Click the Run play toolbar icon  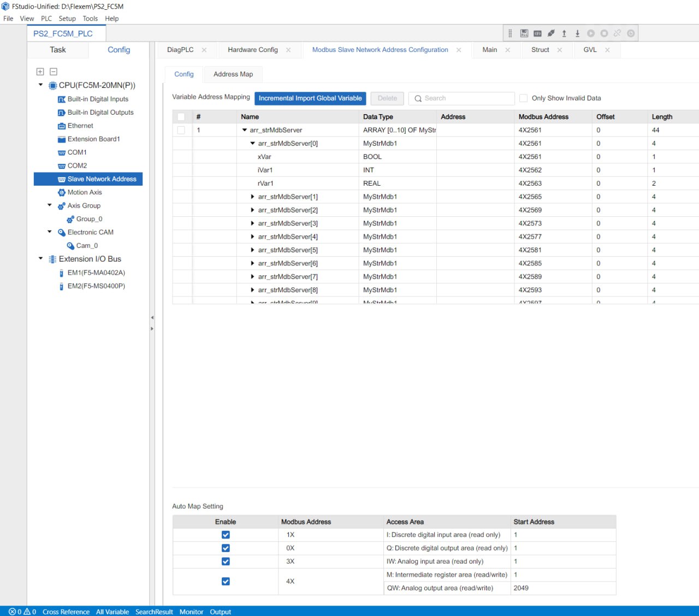pos(591,33)
